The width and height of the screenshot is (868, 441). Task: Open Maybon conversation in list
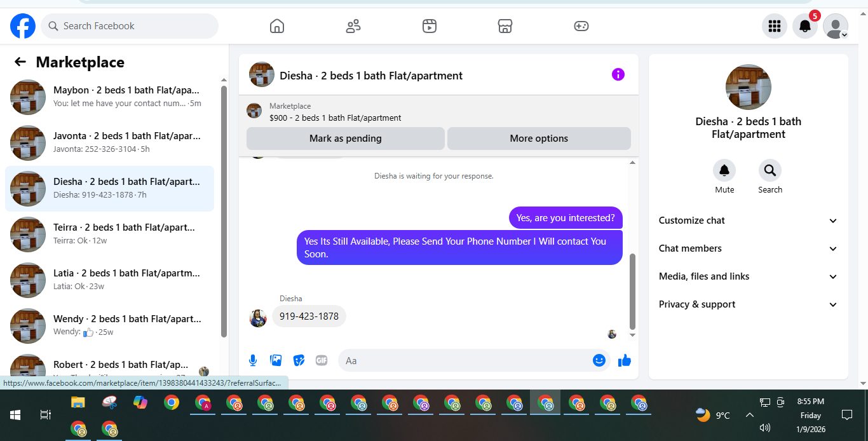click(x=109, y=97)
